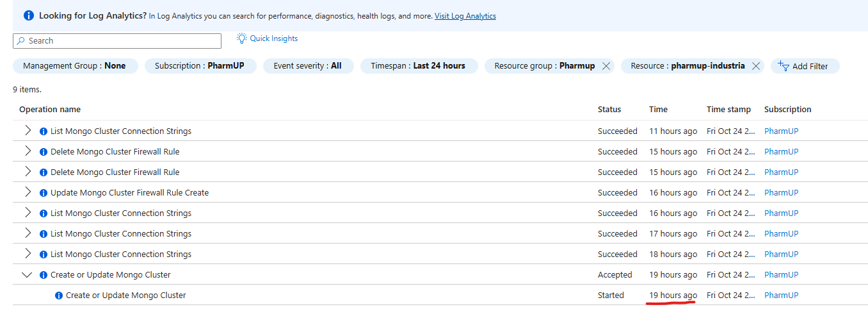Follow the Visit Log Analytics link
Screen dimensions: 868x325
point(465,16)
